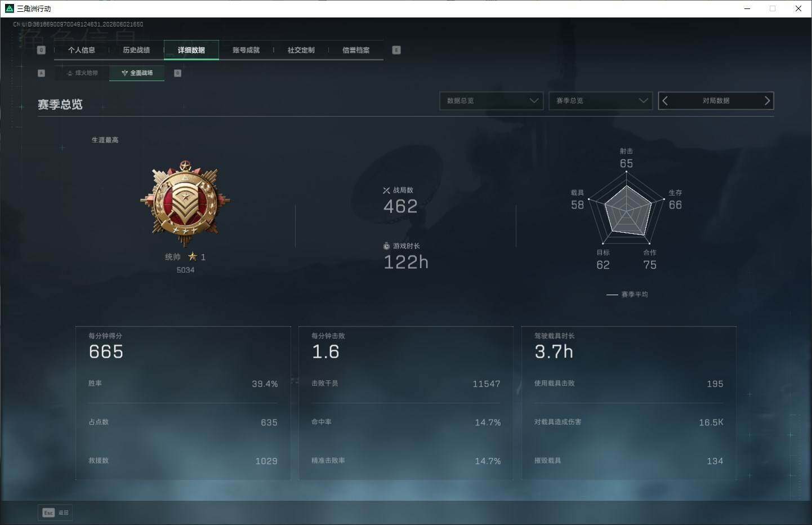Click the right arrow beside 对局数据
Image resolution: width=812 pixels, height=525 pixels.
click(767, 101)
